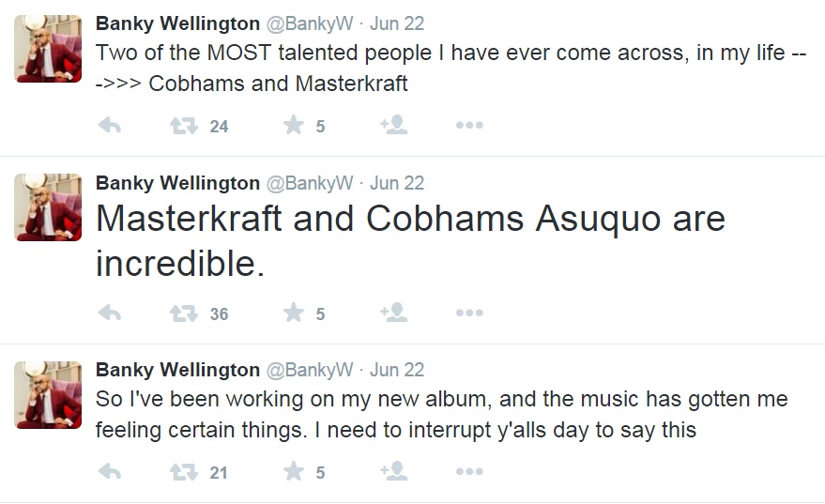825x504 pixels.
Task: Follow user icon on 'MOST talented' tweet
Action: 393,126
